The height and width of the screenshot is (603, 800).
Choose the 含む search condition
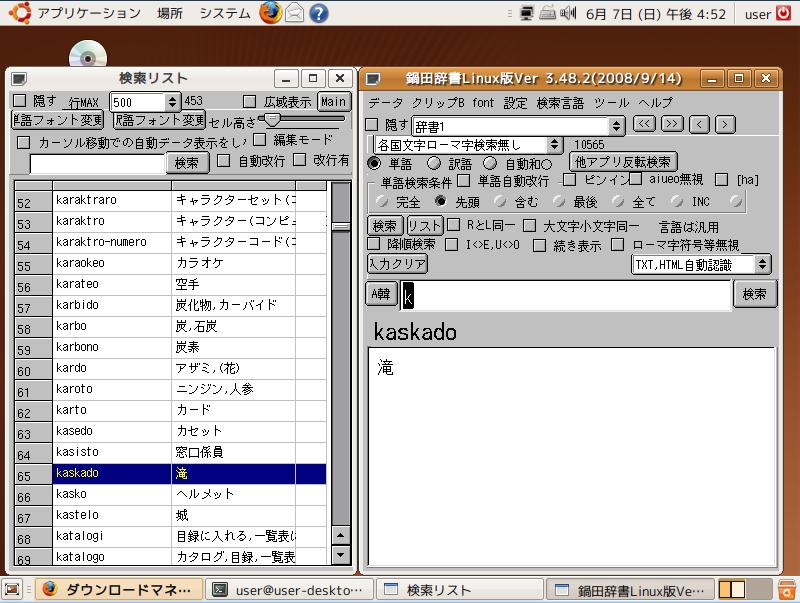tap(500, 202)
